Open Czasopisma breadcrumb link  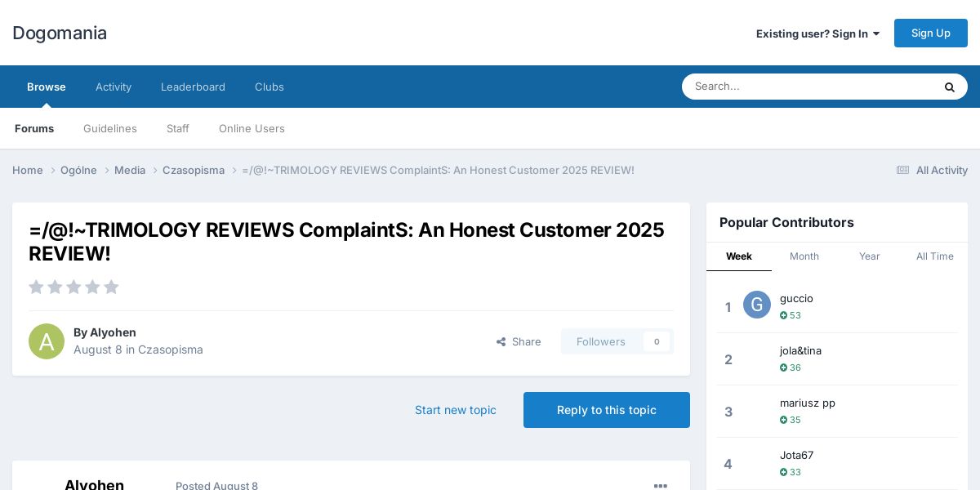pyautogui.click(x=194, y=170)
